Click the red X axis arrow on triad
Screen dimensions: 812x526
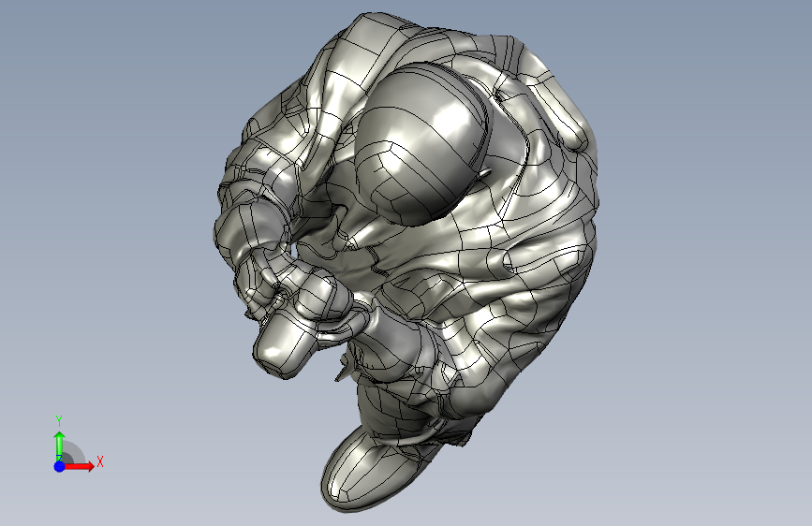pos(80,466)
